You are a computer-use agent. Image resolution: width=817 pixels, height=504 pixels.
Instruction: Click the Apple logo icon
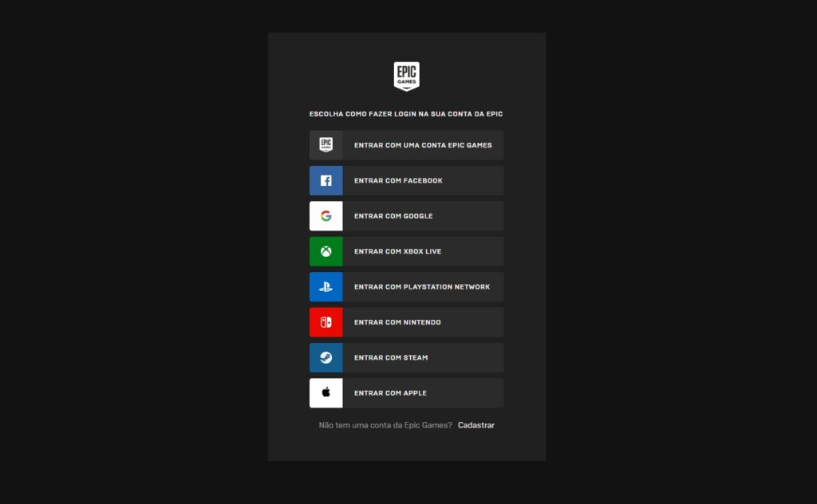tap(326, 393)
